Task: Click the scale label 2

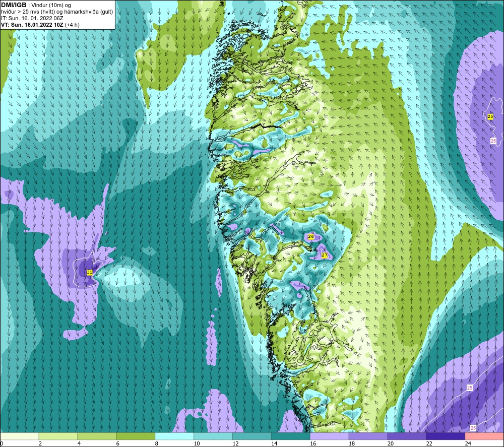Action: tap(40, 443)
